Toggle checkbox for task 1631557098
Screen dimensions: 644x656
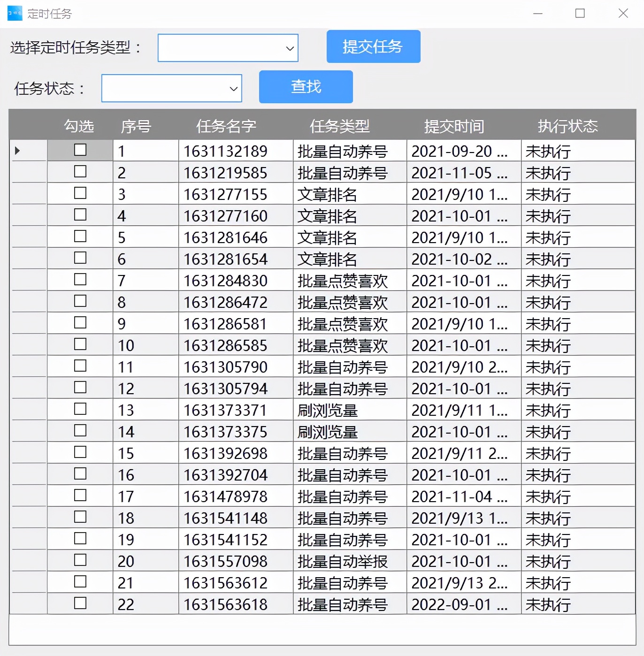[80, 560]
